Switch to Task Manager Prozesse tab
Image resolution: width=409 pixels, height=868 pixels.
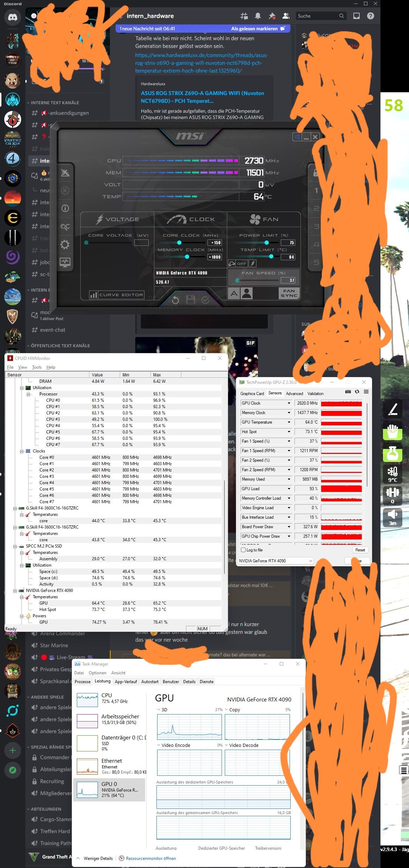(x=82, y=682)
